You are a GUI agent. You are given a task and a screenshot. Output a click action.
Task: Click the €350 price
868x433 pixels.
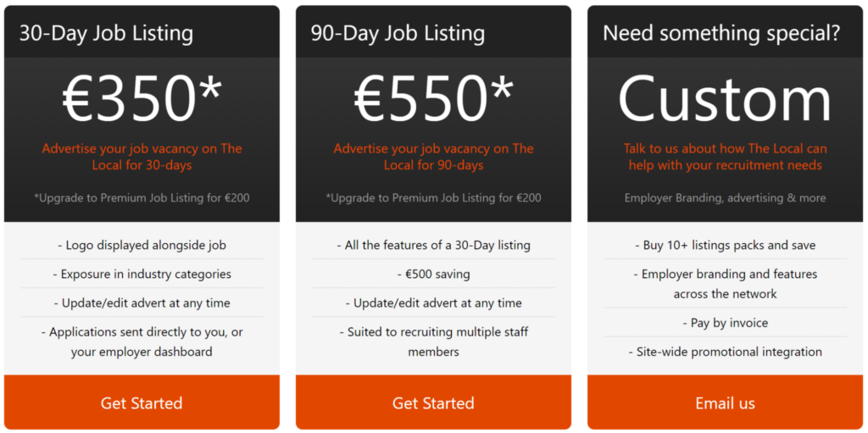coord(142,98)
